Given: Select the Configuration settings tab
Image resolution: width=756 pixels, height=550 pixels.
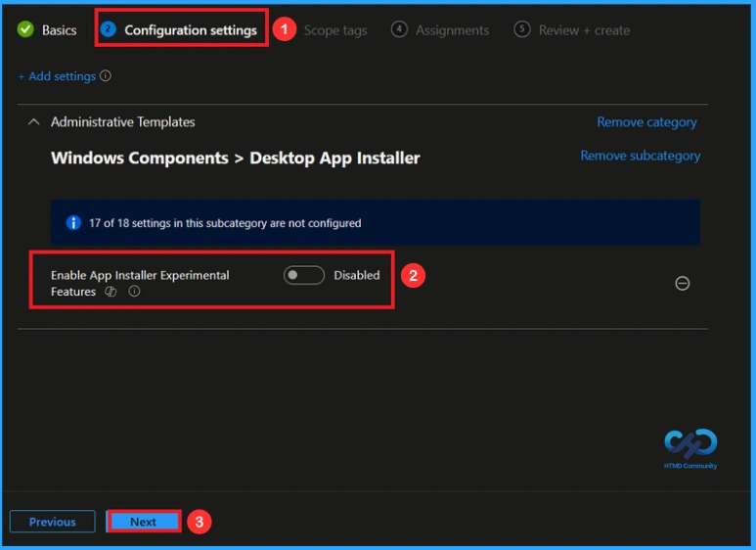Looking at the screenshot, I should [179, 30].
